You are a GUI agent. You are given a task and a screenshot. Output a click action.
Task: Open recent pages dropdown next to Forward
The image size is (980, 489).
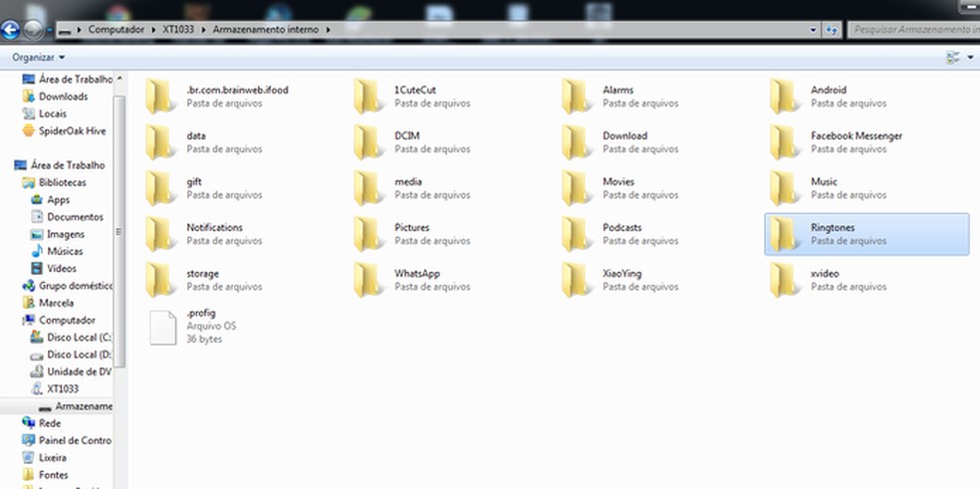click(49, 30)
